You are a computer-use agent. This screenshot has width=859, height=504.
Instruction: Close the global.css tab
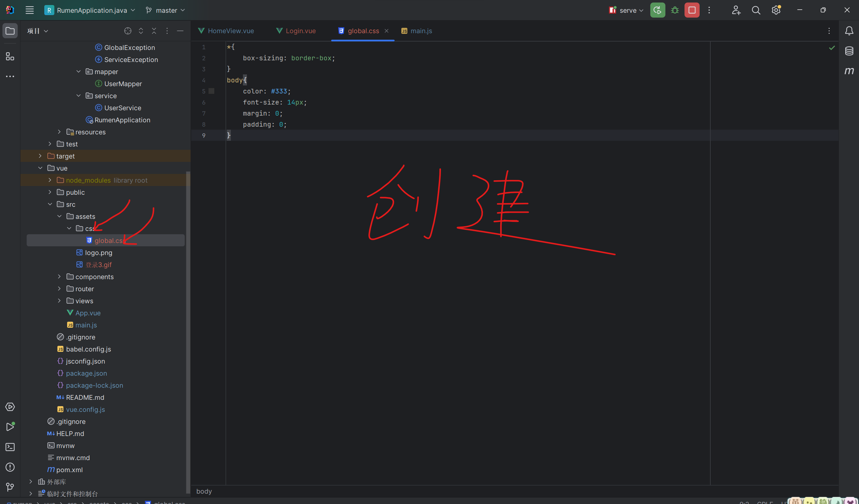(x=387, y=30)
